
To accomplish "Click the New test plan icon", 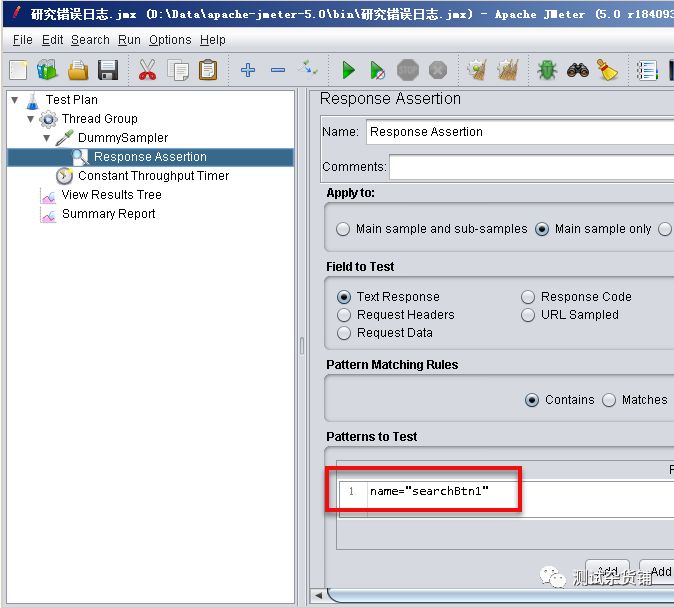I will (18, 70).
